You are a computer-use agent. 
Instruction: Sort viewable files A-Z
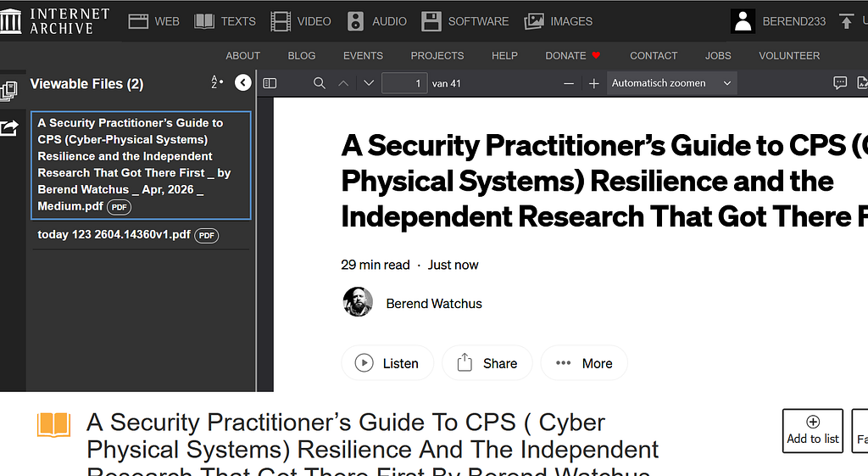(217, 82)
